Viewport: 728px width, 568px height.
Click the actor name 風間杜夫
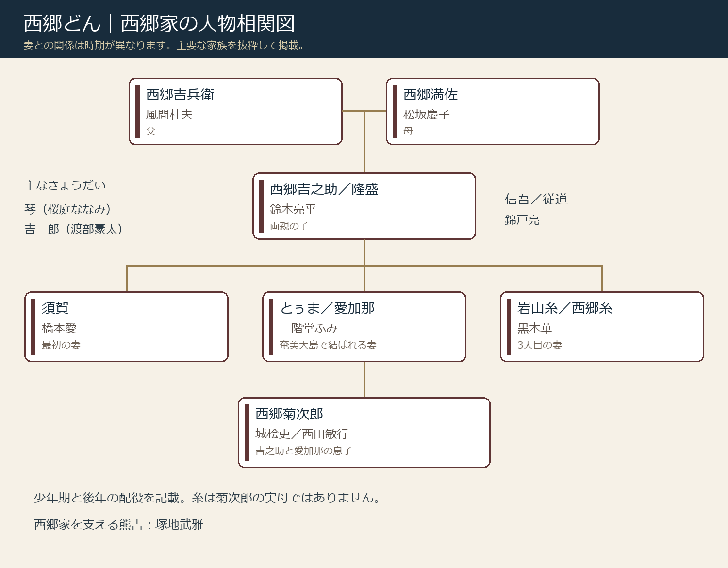(x=169, y=115)
